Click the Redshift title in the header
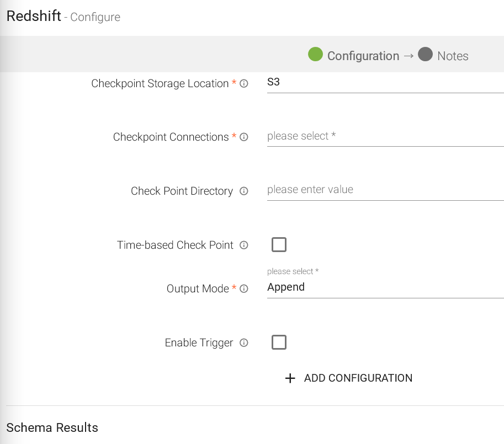The height and width of the screenshot is (444, 504). click(34, 16)
